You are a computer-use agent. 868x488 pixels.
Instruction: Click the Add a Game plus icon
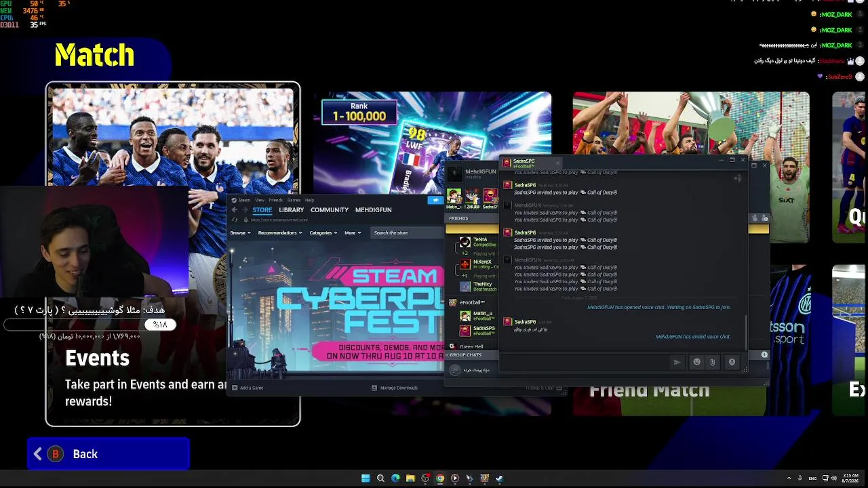click(x=235, y=388)
